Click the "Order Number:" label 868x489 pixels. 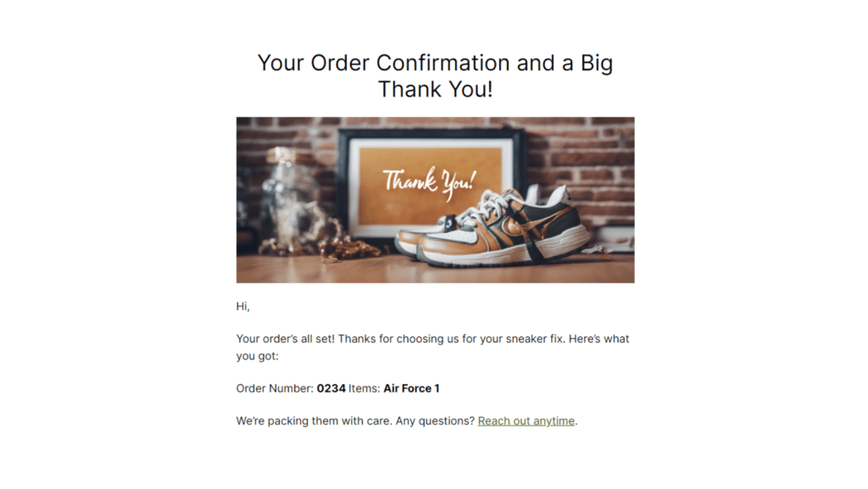tap(275, 389)
